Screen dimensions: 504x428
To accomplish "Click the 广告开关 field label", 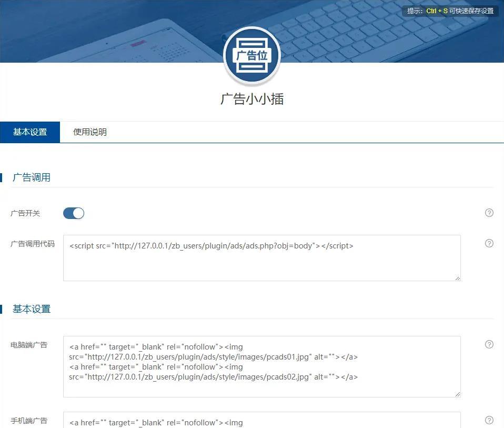I will pos(25,213).
